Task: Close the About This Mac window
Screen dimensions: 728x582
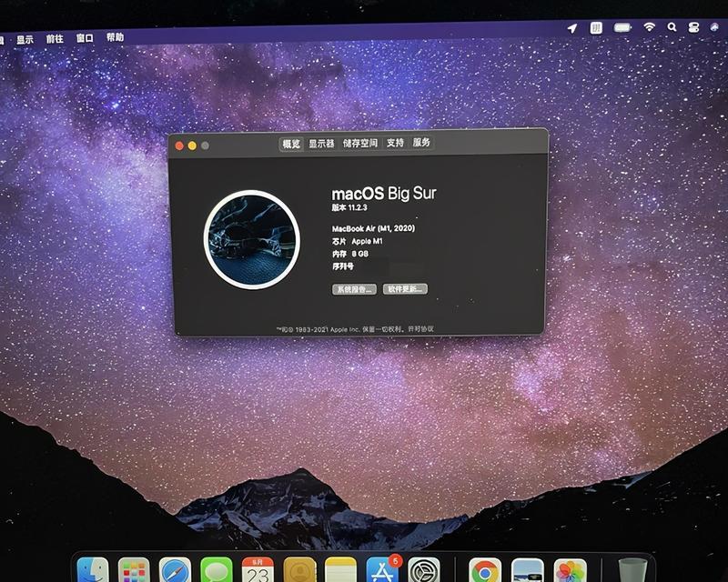Action: pos(179,146)
